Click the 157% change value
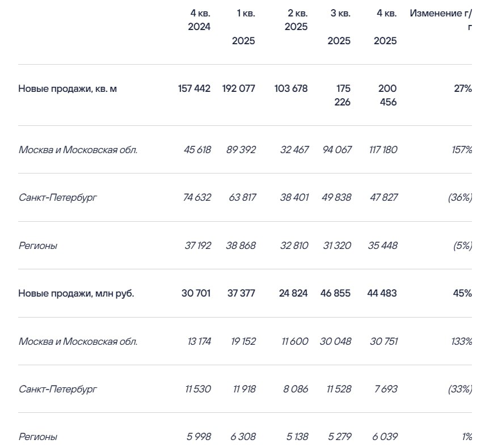This screenshot has height=448, width=502. click(462, 150)
